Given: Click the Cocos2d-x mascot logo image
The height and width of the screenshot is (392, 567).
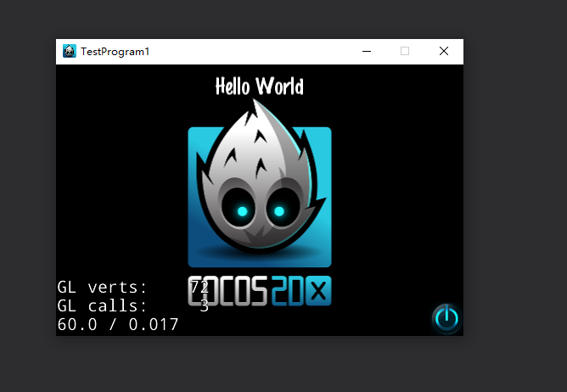Looking at the screenshot, I should pos(260,203).
